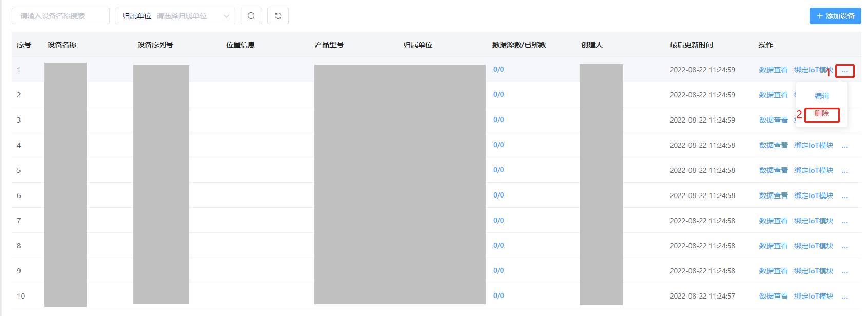Open the 0/0 data source count in row 6
Screen dimensions: 868x316
tap(499, 195)
